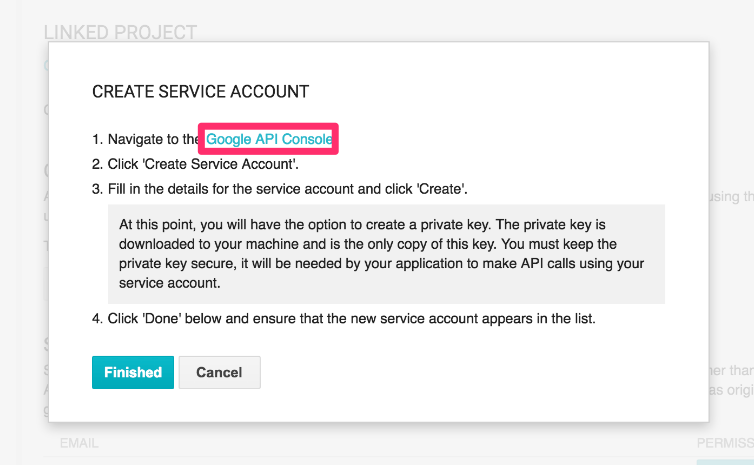
Task: Open the Google API Console link
Action: pos(269,139)
